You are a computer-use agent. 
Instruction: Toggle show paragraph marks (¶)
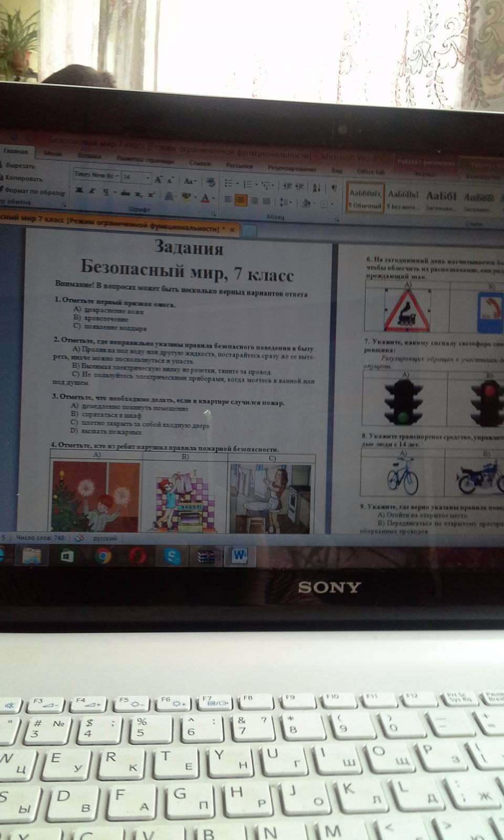click(334, 188)
